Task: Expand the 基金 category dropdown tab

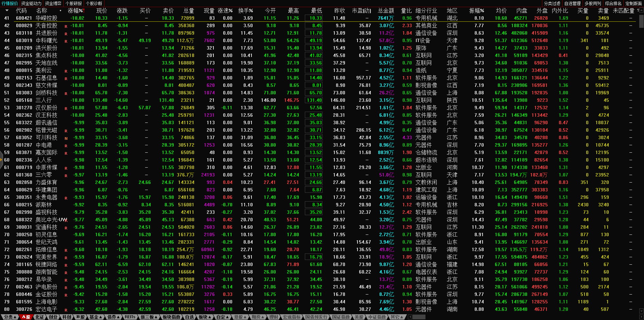Action: click(95, 317)
